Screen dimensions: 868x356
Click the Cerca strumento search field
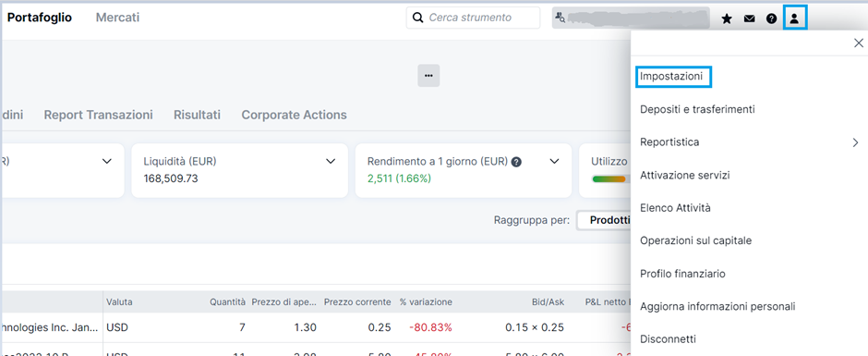[473, 18]
